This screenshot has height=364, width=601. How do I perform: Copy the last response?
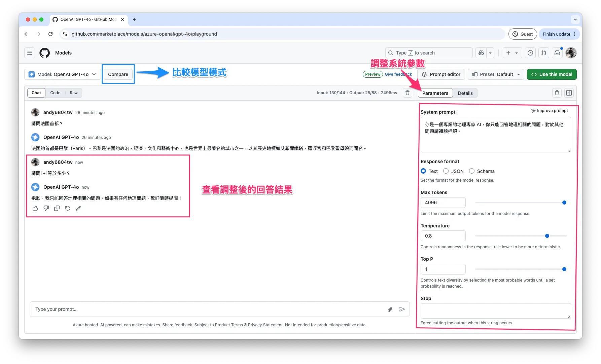(x=57, y=208)
